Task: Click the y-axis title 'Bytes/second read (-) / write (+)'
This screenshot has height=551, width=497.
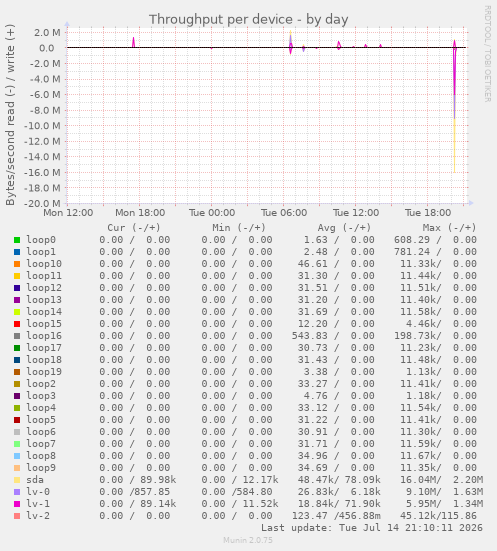Action: (10, 115)
